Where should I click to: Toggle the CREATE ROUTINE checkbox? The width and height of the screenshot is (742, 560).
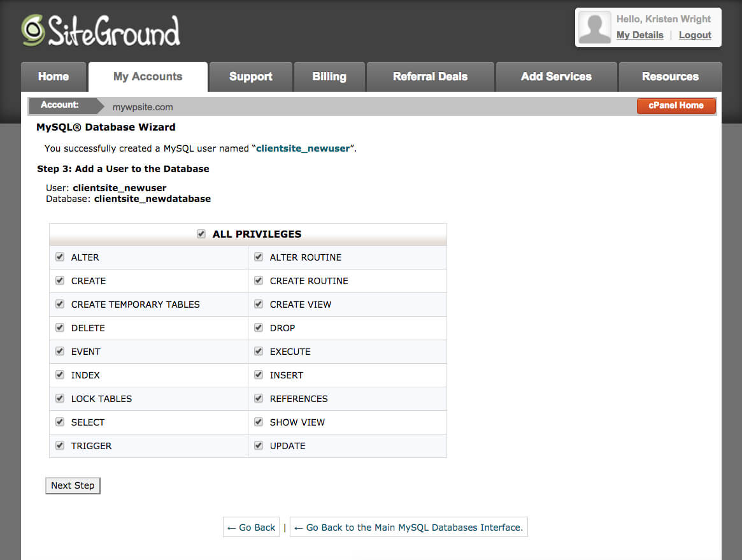pyautogui.click(x=259, y=281)
